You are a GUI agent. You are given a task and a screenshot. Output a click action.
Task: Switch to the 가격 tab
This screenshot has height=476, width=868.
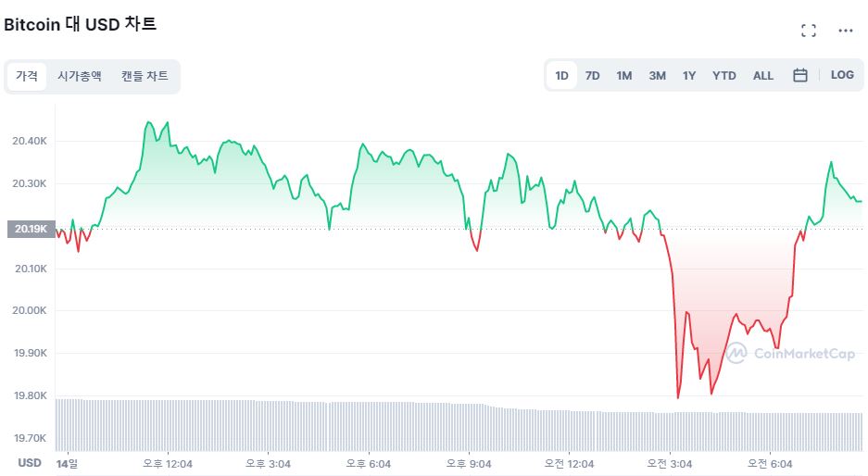(27, 76)
